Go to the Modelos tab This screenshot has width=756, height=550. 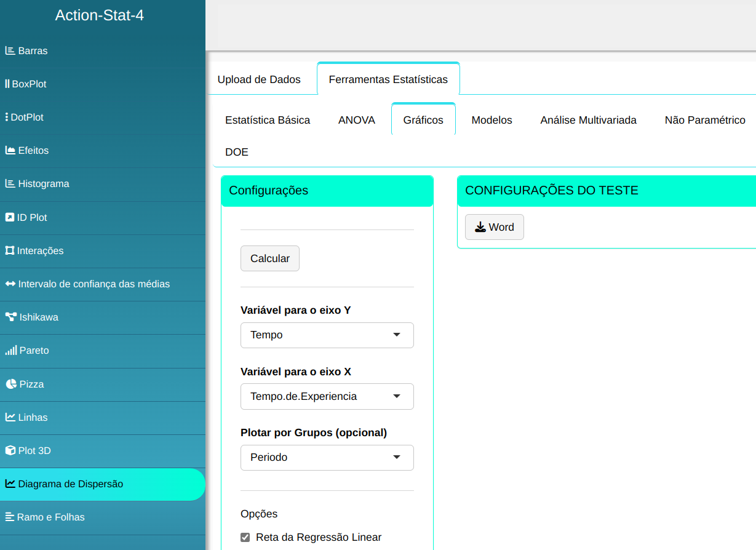(x=491, y=121)
